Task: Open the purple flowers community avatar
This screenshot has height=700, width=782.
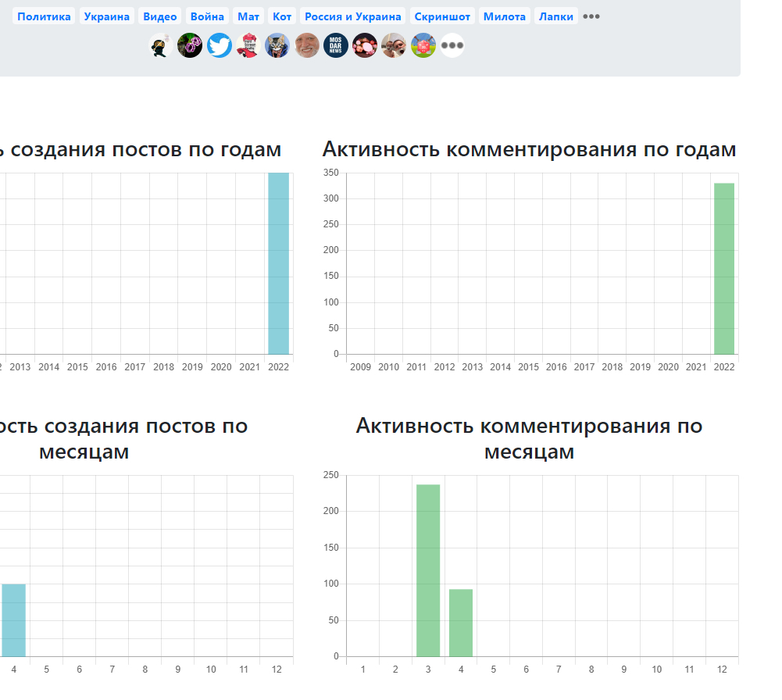Action: point(190,45)
